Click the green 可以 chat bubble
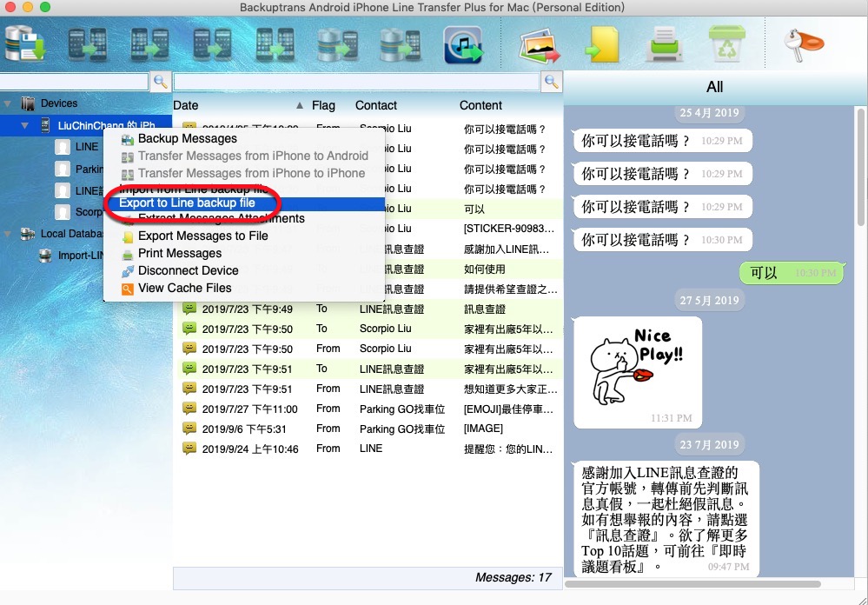 pyautogui.click(x=792, y=273)
